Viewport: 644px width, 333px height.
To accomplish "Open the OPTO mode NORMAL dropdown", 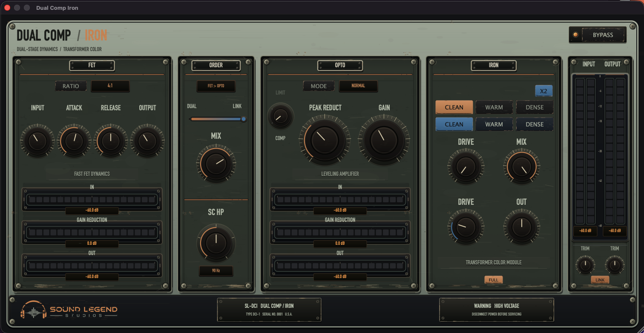I will pyautogui.click(x=358, y=86).
